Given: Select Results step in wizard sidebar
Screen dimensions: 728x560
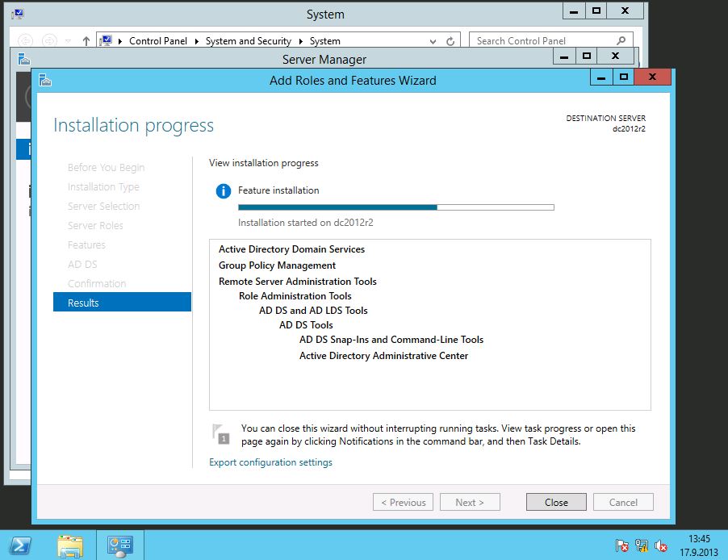Looking at the screenshot, I should pyautogui.click(x=122, y=303).
